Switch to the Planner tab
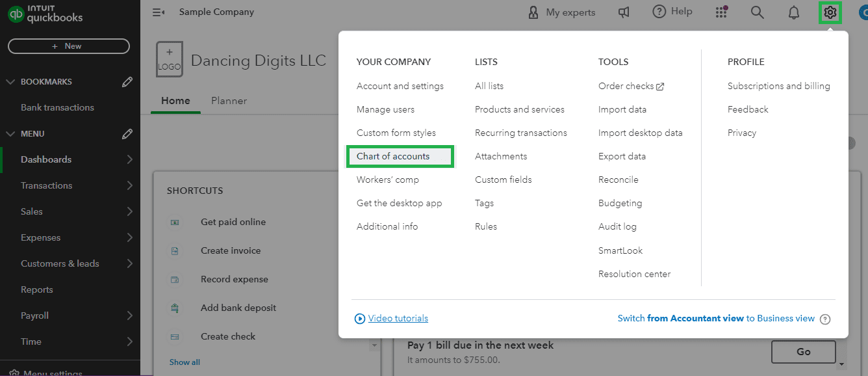This screenshot has width=868, height=376. coord(229,101)
